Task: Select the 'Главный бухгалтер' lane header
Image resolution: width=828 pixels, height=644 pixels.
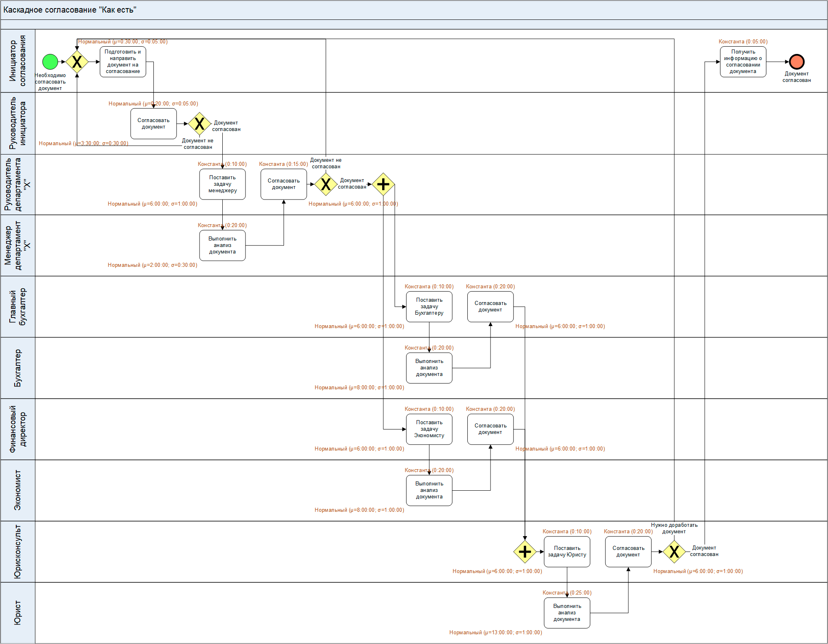Action: (18, 307)
